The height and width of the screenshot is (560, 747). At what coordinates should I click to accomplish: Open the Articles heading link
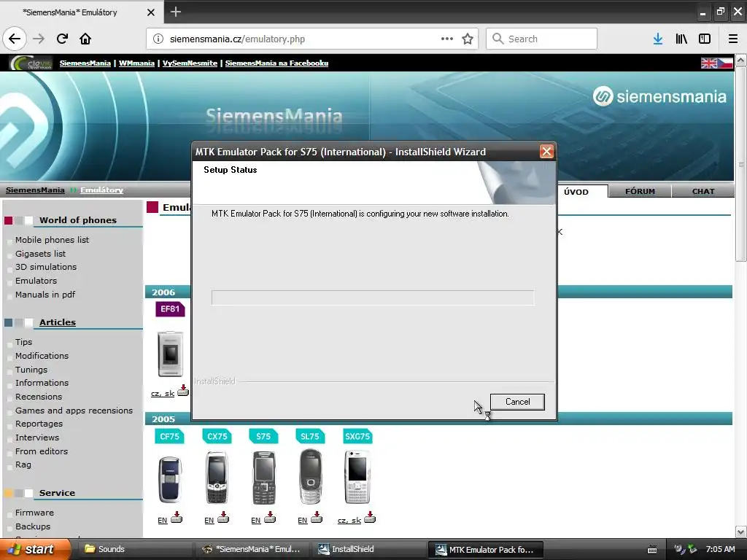(57, 322)
